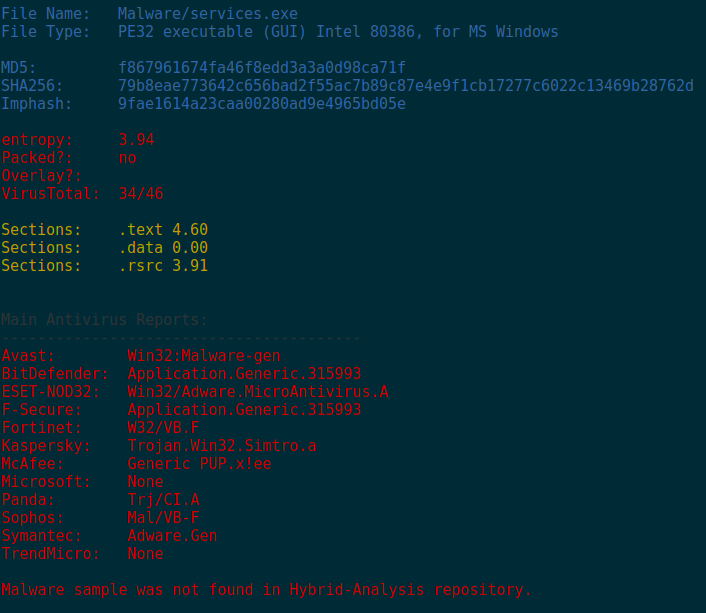Click the VirusTotal score 34/46

140,194
